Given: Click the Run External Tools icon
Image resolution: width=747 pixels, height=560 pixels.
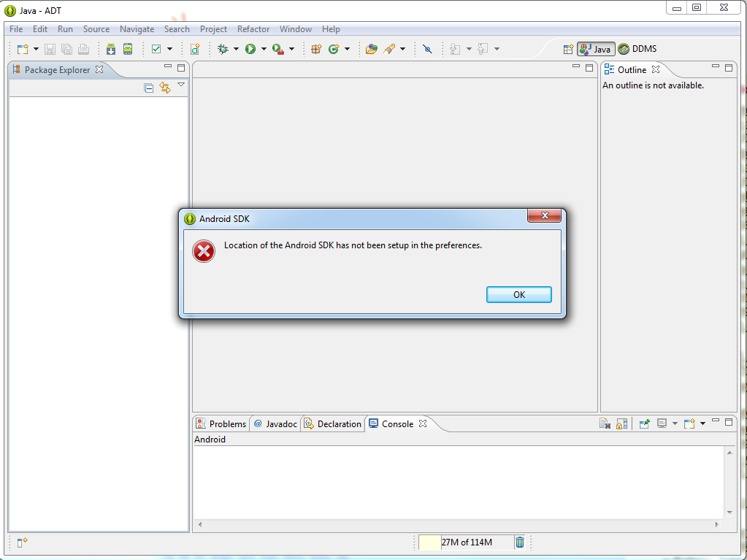Looking at the screenshot, I should [x=278, y=49].
